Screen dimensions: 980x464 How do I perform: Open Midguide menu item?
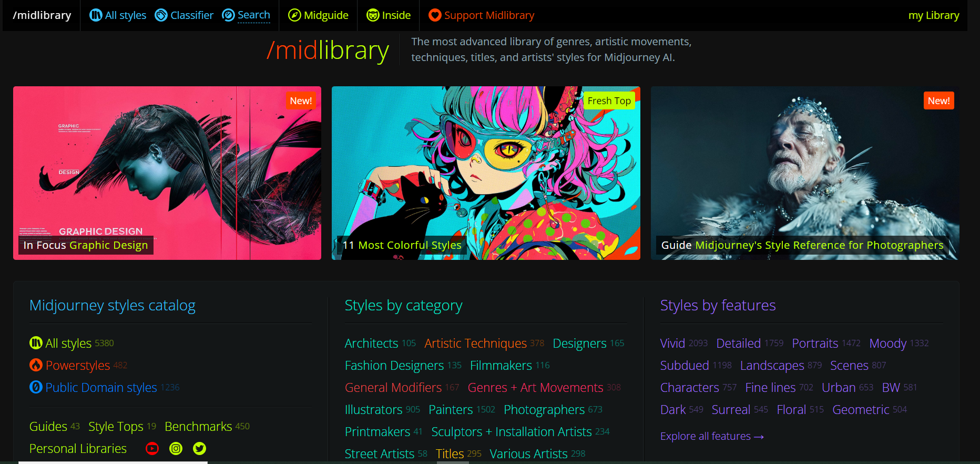[x=326, y=15]
